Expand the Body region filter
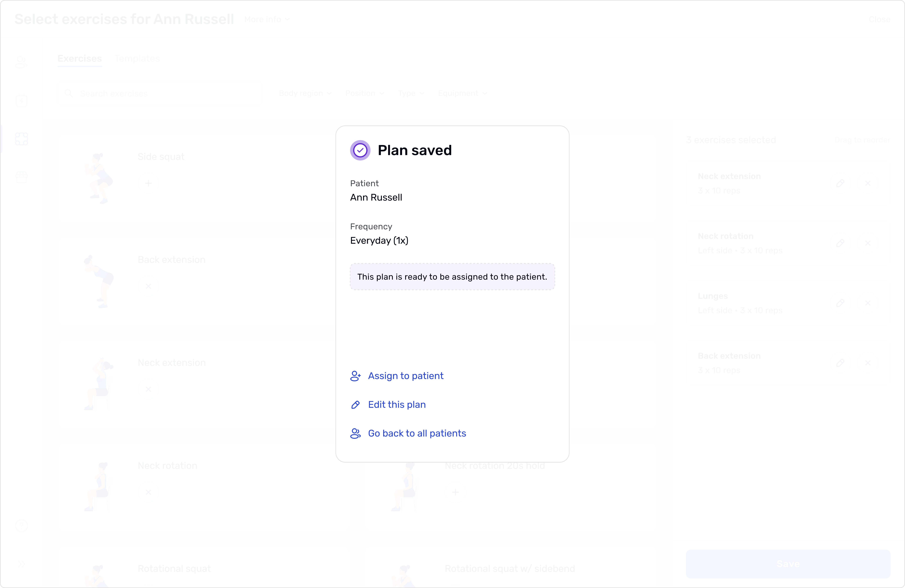 305,93
